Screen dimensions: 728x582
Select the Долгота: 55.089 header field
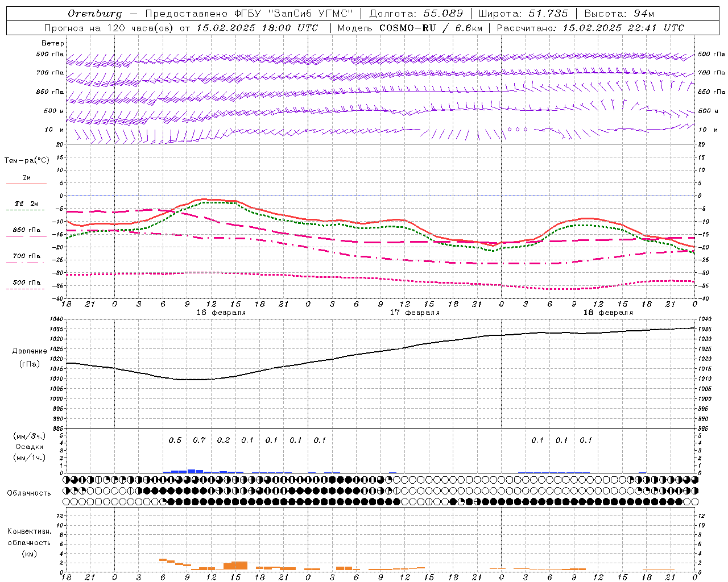[416, 14]
